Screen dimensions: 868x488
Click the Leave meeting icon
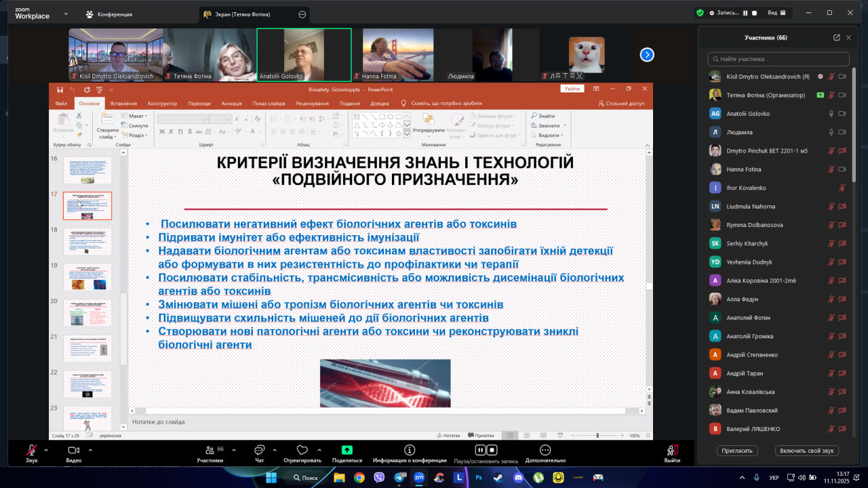pos(672,450)
